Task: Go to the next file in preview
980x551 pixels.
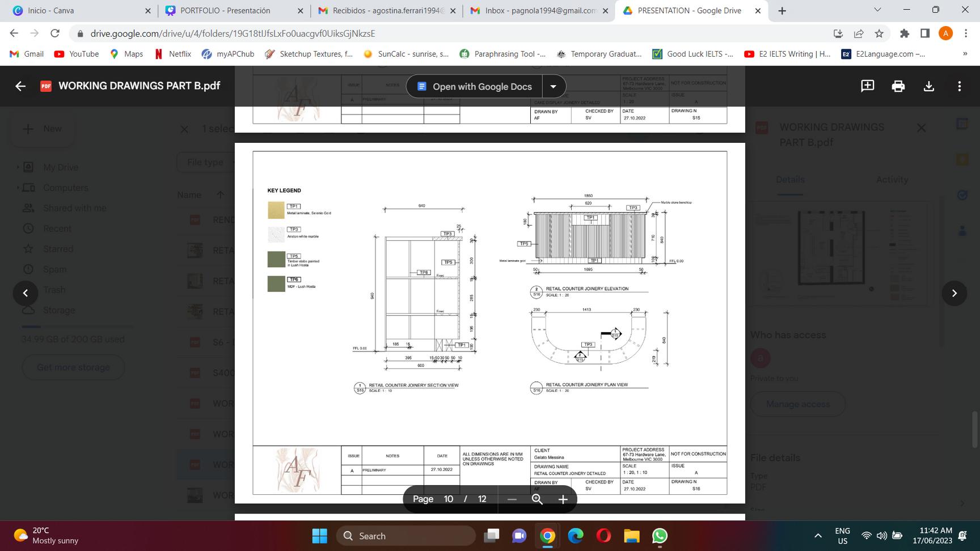Action: click(x=954, y=293)
